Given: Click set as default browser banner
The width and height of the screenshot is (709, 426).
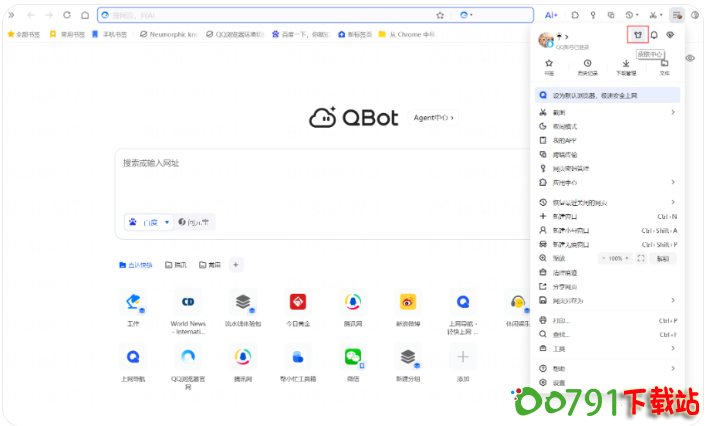Looking at the screenshot, I should click(605, 95).
